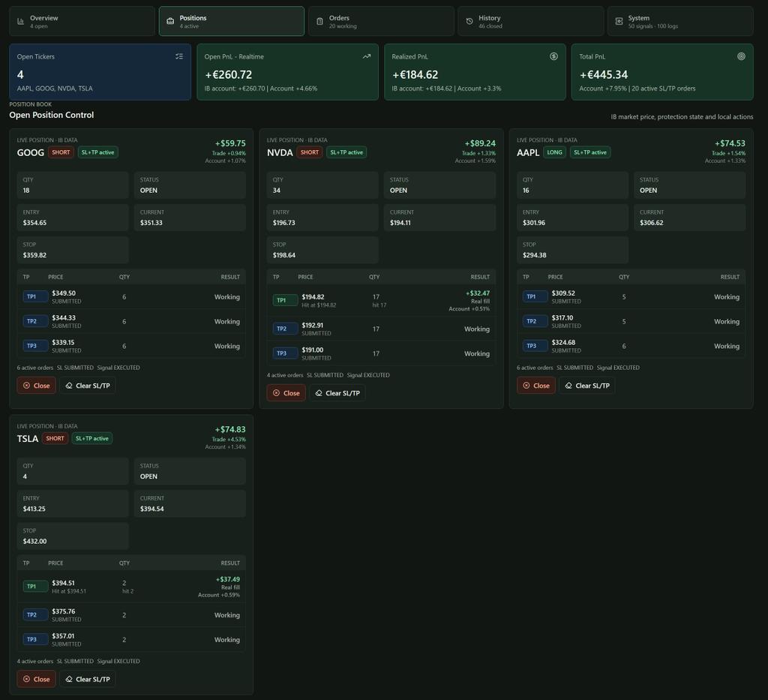Click the dollar coin icon in Realized PnL
Viewport: 768px width, 700px height.
[553, 56]
